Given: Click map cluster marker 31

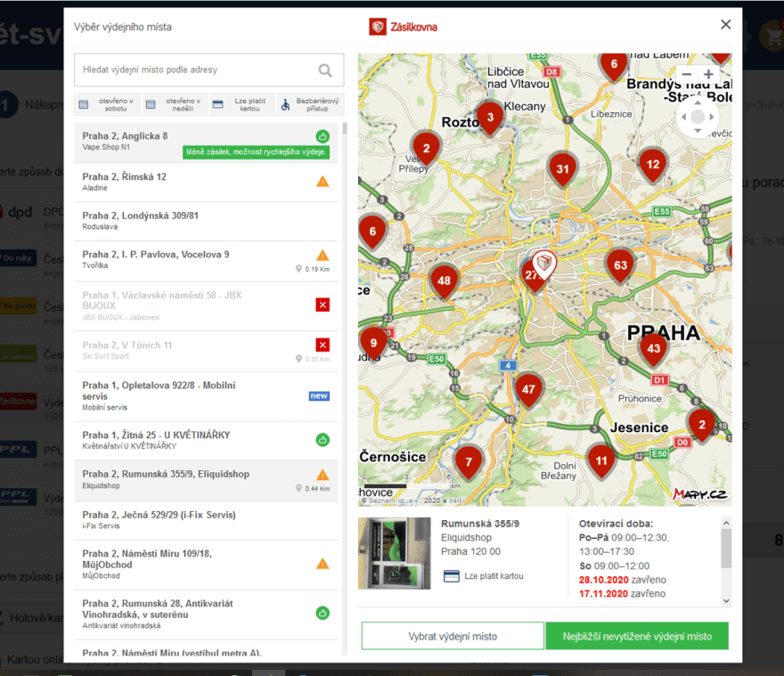Looking at the screenshot, I should tap(562, 169).
